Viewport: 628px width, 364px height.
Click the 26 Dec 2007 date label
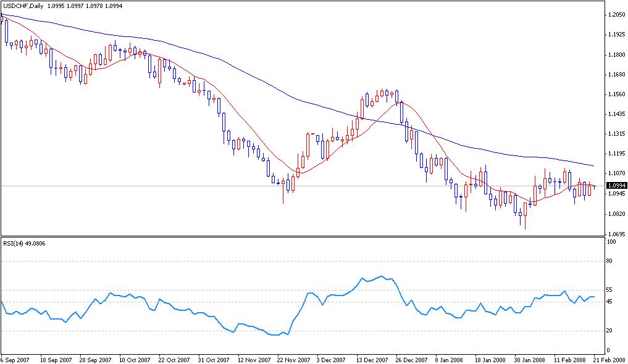[411, 360]
